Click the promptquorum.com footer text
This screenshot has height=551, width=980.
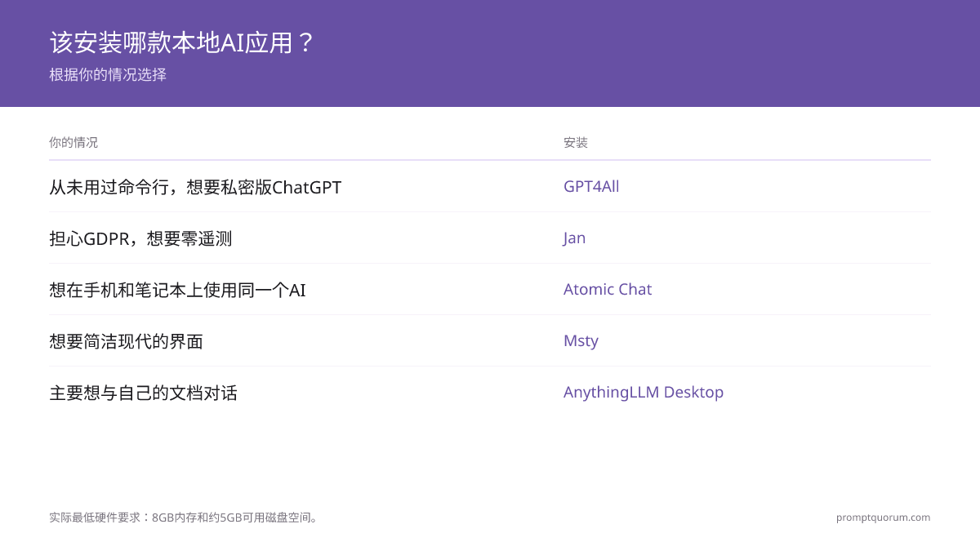[x=883, y=517]
